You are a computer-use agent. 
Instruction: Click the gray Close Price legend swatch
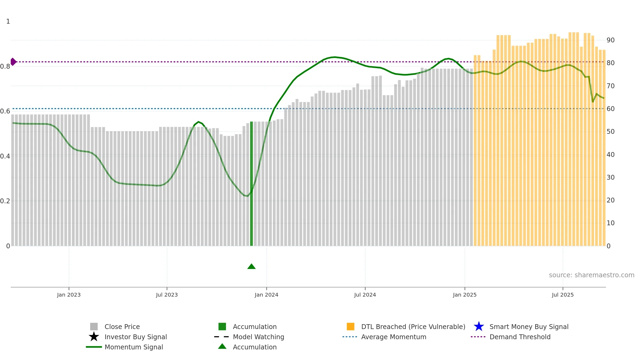94,327
